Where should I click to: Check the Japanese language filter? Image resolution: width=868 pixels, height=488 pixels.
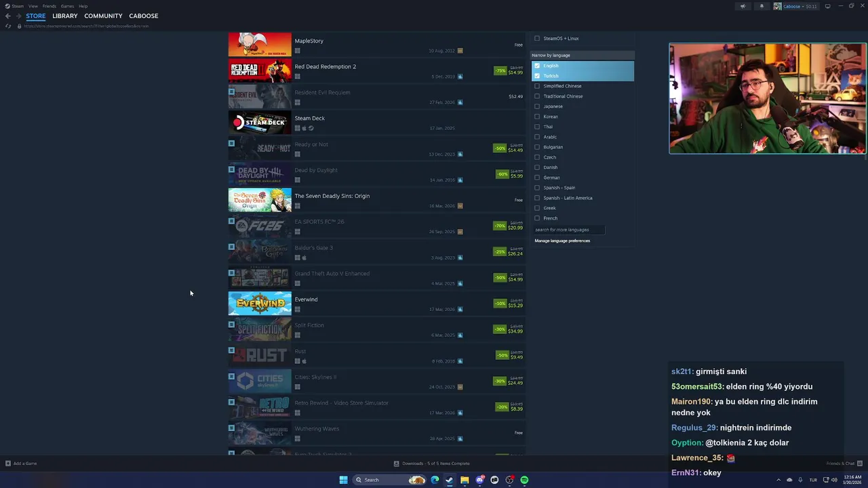point(537,106)
